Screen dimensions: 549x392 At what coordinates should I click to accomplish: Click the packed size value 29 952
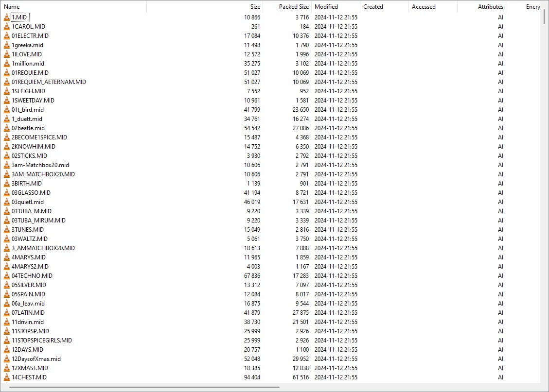(x=301, y=359)
